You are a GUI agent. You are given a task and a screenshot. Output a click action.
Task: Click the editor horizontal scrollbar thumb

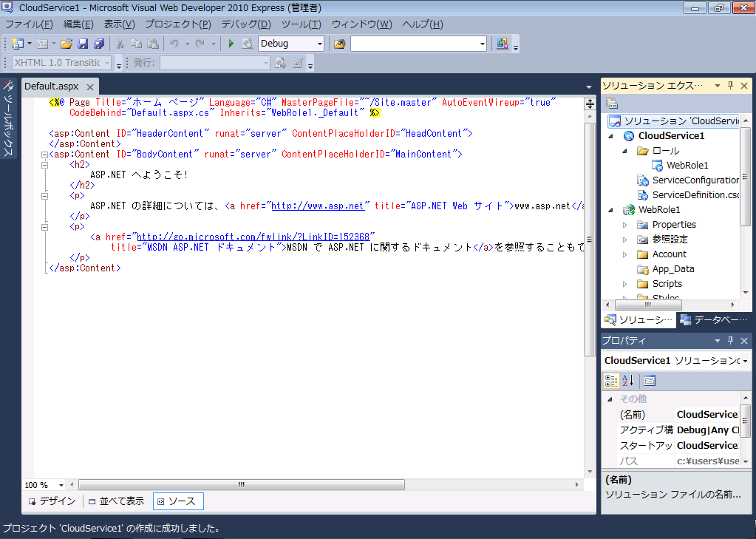(242, 484)
